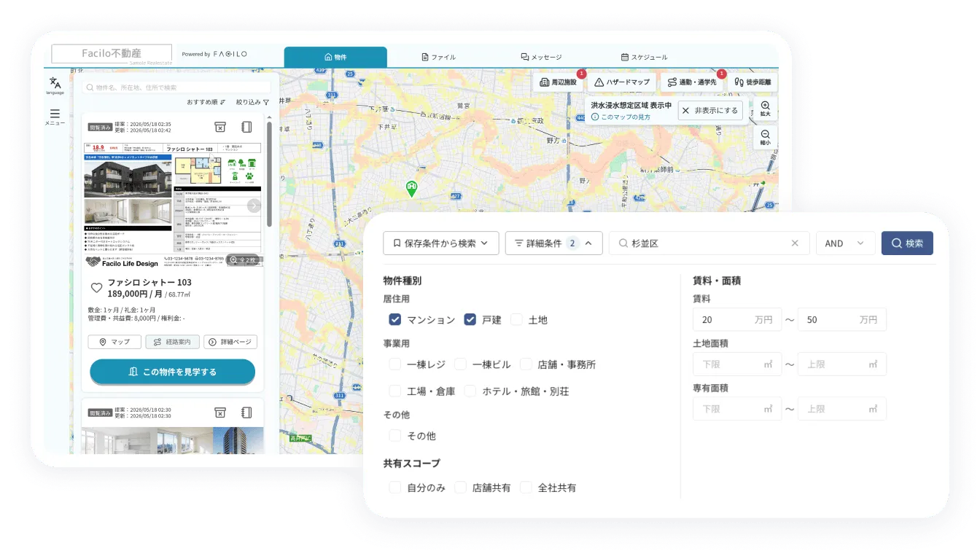Click the 全2枚 image magnifier badge
Image resolution: width=980 pixels, height=551 pixels.
pyautogui.click(x=243, y=259)
